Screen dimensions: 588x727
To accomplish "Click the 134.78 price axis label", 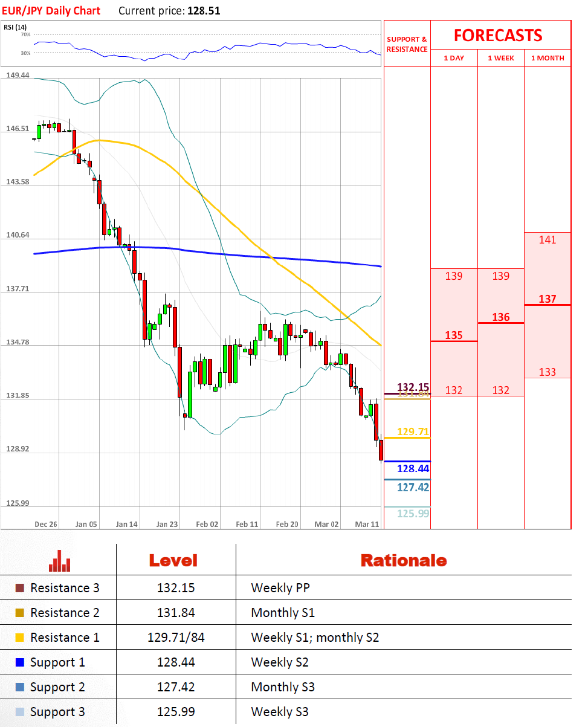I will coord(18,342).
